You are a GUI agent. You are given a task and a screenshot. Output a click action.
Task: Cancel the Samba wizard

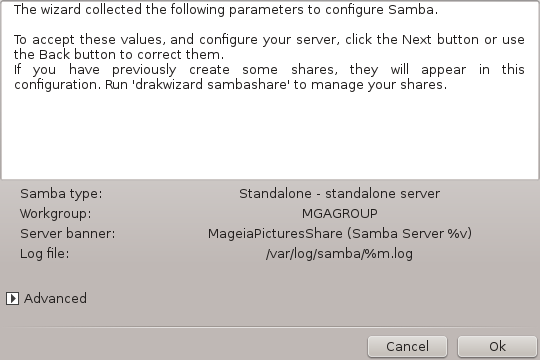click(407, 347)
